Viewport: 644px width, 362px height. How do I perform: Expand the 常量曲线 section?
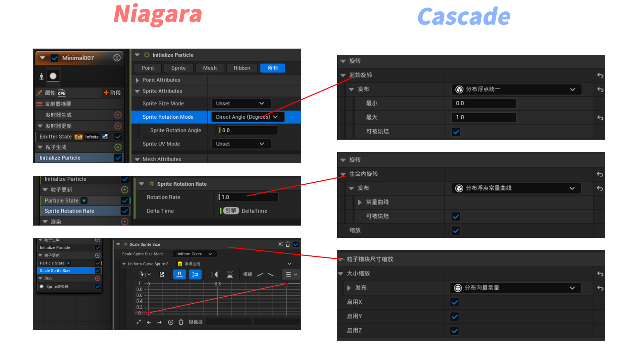tap(360, 202)
